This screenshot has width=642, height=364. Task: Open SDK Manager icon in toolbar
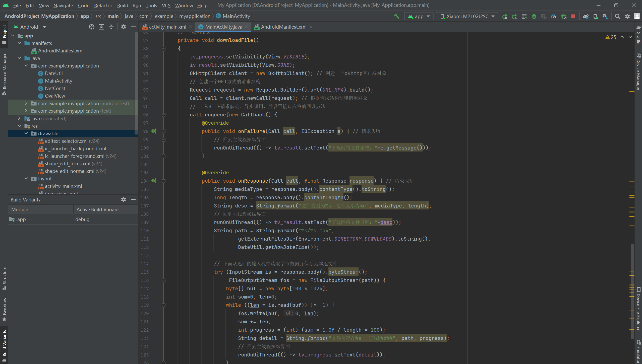[x=605, y=16]
